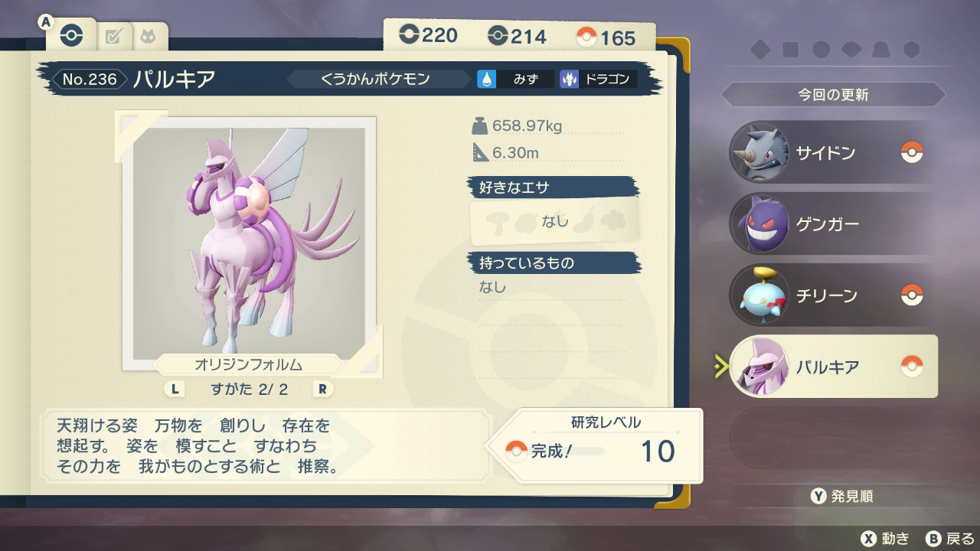Screen dimensions: 980x551
Task: Switch to the research tasks checkbox tab
Action: coord(113,36)
